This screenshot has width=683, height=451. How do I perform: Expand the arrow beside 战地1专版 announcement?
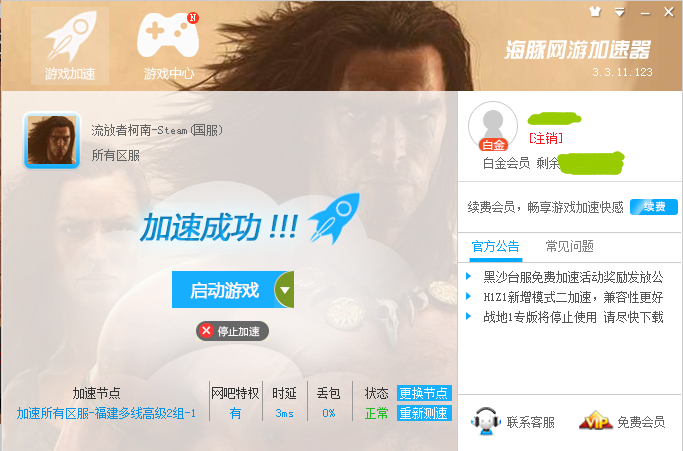[469, 316]
